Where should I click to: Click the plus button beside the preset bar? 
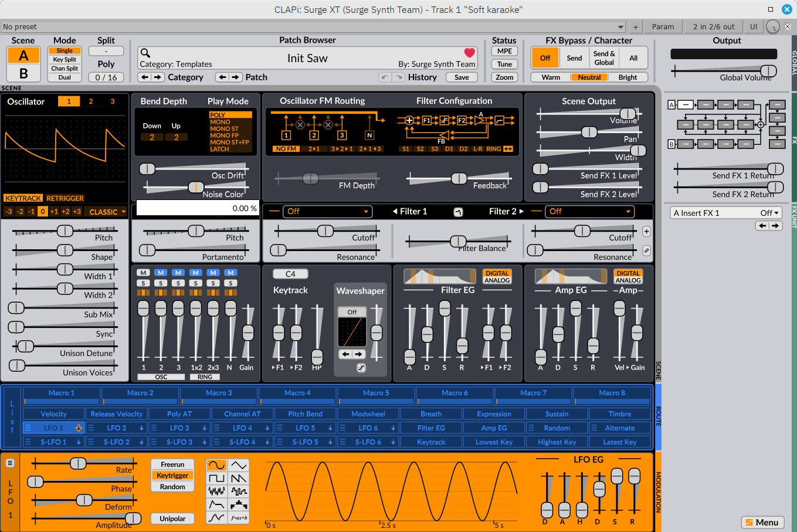pos(635,27)
